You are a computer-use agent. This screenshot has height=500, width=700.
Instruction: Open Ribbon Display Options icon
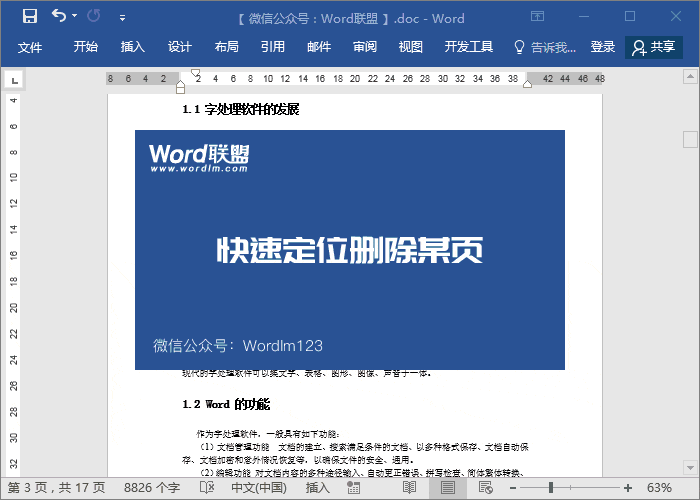coord(538,17)
